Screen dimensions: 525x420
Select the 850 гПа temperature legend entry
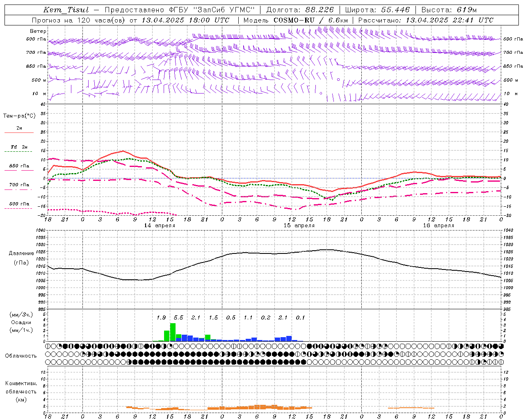19,166
